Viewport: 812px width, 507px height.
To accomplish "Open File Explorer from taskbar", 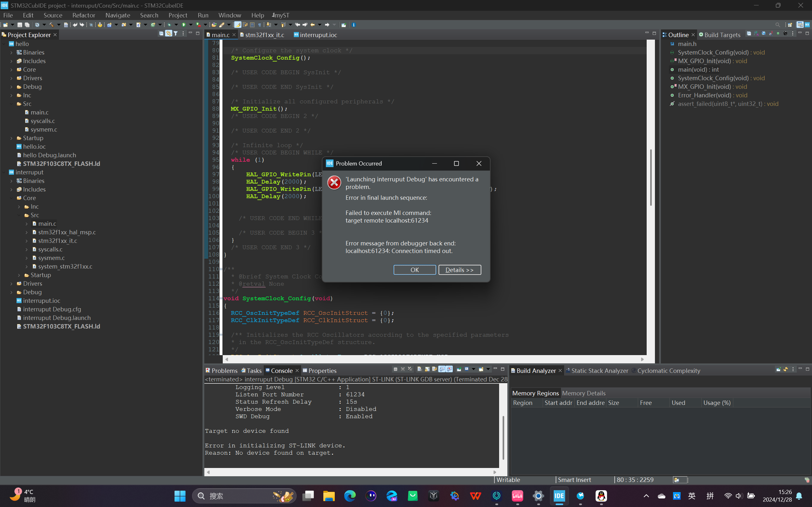I will pos(329,496).
